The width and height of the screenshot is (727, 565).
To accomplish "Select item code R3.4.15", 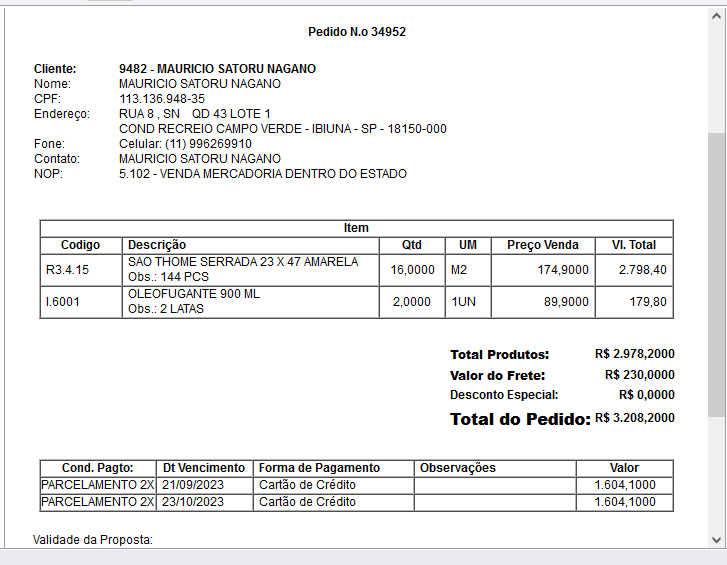I will click(x=67, y=270).
